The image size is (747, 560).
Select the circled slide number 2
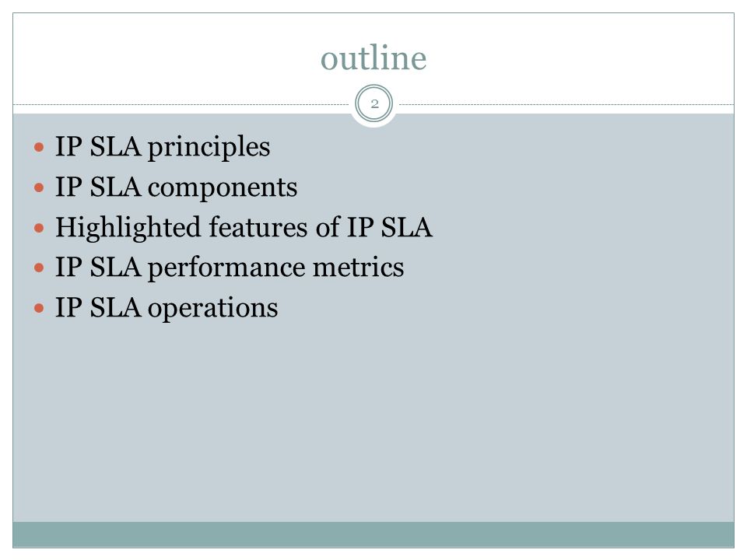374,103
